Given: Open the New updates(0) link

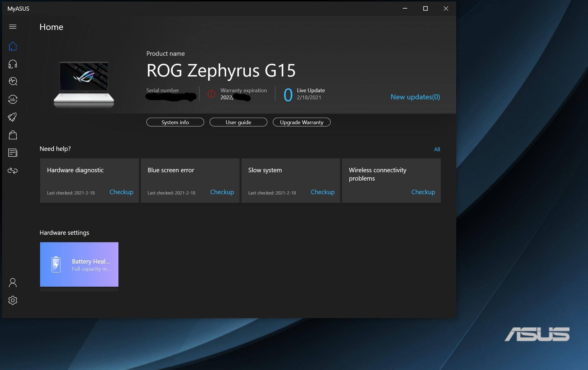Looking at the screenshot, I should 415,97.
